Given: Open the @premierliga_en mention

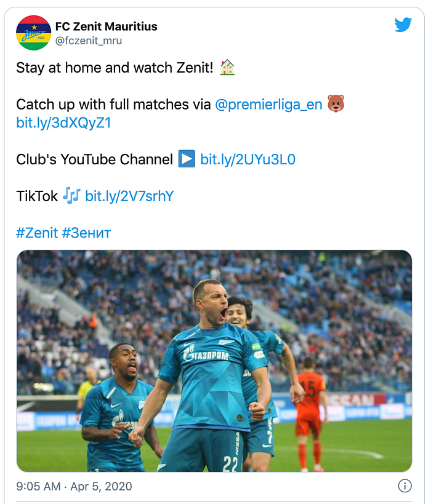Looking at the screenshot, I should [268, 105].
